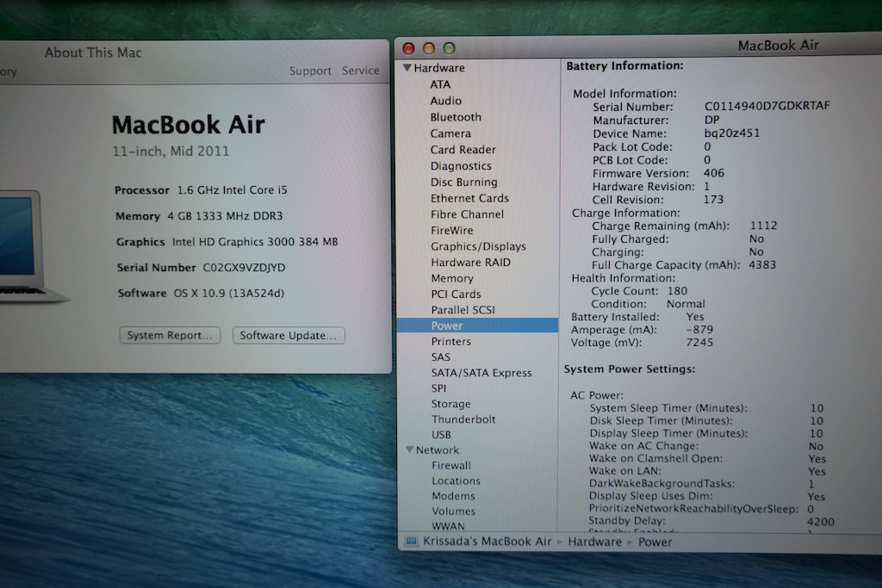Screen dimensions: 882x588
Task: Select FireWire in the sidebar
Action: (x=451, y=231)
